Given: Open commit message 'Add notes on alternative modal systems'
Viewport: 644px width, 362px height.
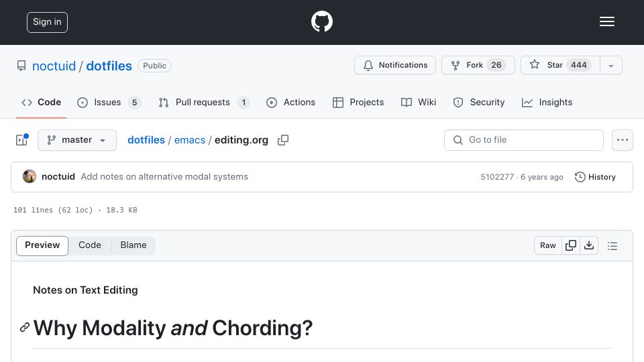Looking at the screenshot, I should tap(164, 176).
